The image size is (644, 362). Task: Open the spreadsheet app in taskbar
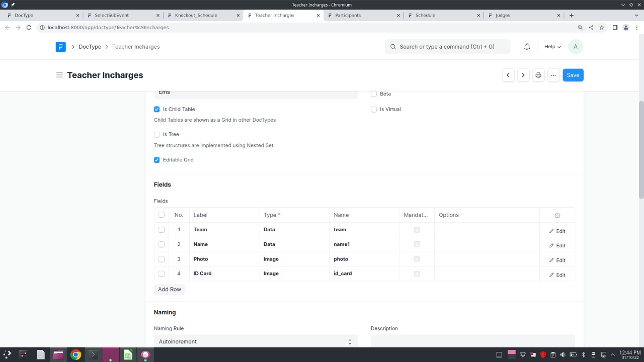[x=128, y=354]
